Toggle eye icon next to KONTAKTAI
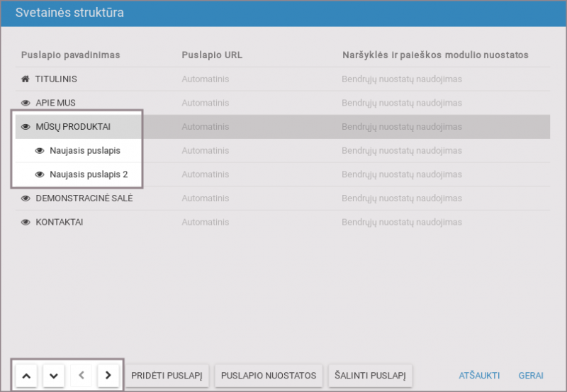567x392 pixels. (26, 223)
